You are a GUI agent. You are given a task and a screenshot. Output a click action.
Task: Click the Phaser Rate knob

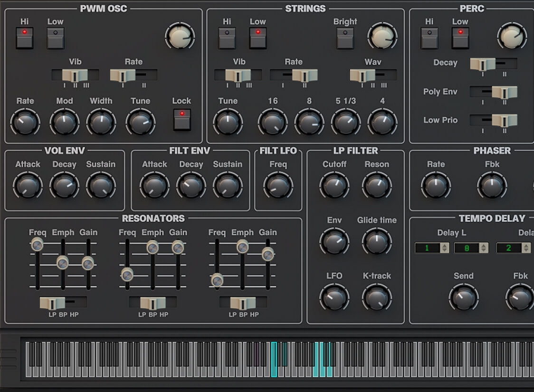[436, 186]
